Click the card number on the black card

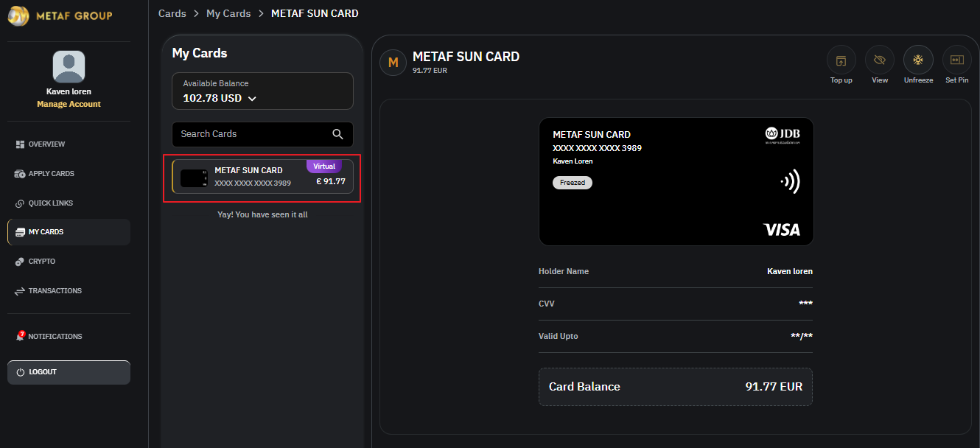598,148
